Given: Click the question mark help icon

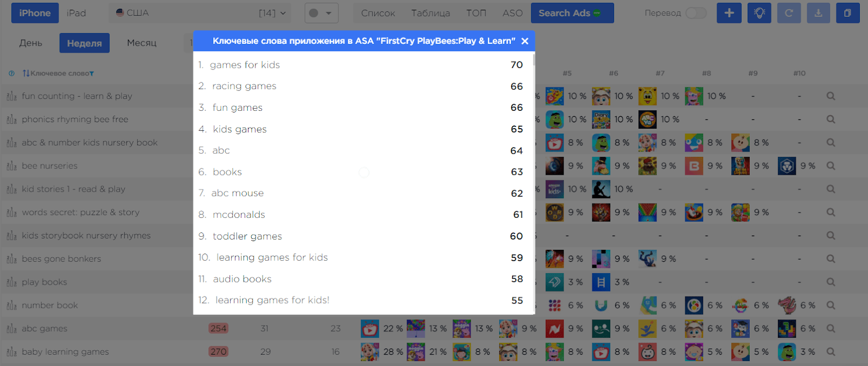Looking at the screenshot, I should coord(11,73).
